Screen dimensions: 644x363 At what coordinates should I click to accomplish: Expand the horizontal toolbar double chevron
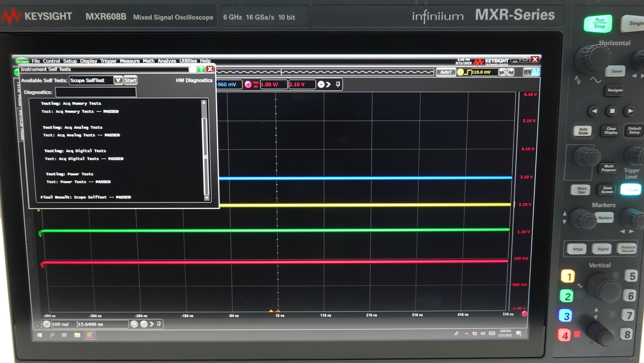(x=152, y=324)
